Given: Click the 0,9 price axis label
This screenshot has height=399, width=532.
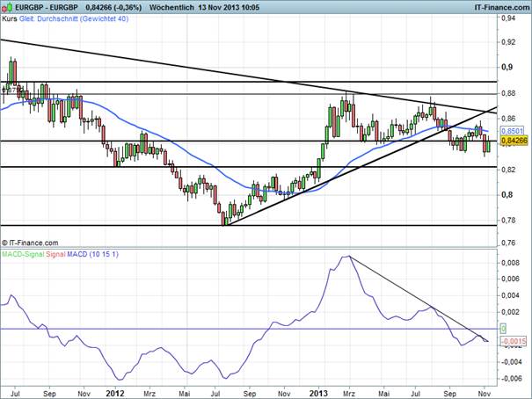Looking at the screenshot, I should 507,67.
